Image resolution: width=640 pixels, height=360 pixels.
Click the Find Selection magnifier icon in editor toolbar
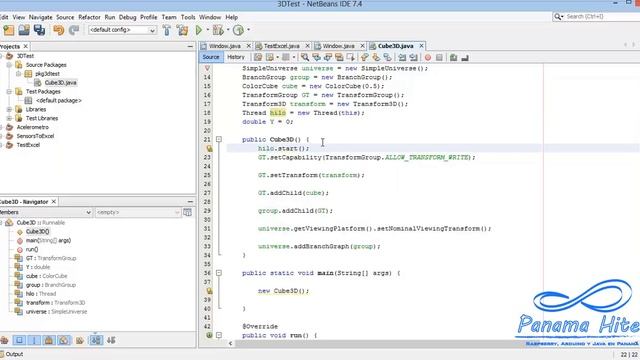click(x=304, y=58)
